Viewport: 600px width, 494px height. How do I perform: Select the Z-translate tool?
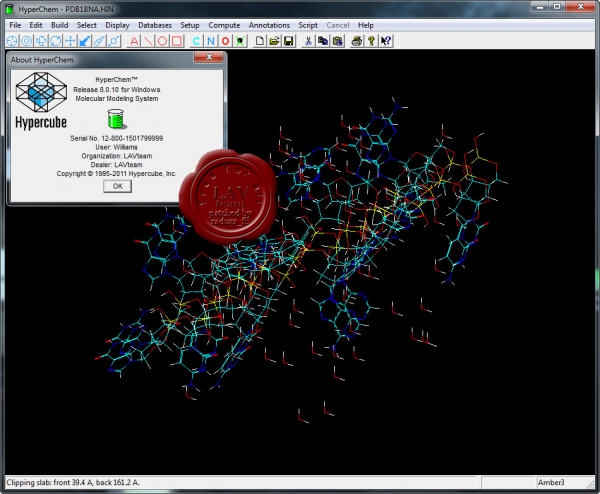click(85, 41)
